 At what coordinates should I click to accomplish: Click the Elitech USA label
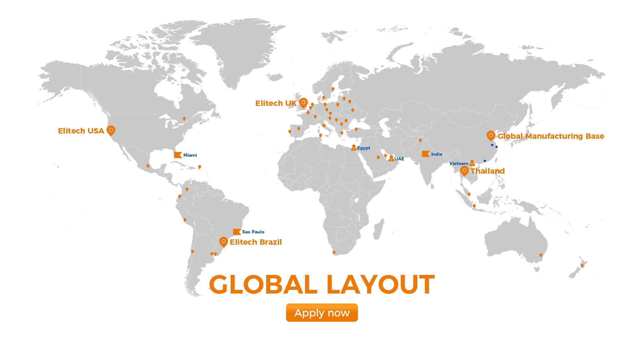tap(81, 131)
